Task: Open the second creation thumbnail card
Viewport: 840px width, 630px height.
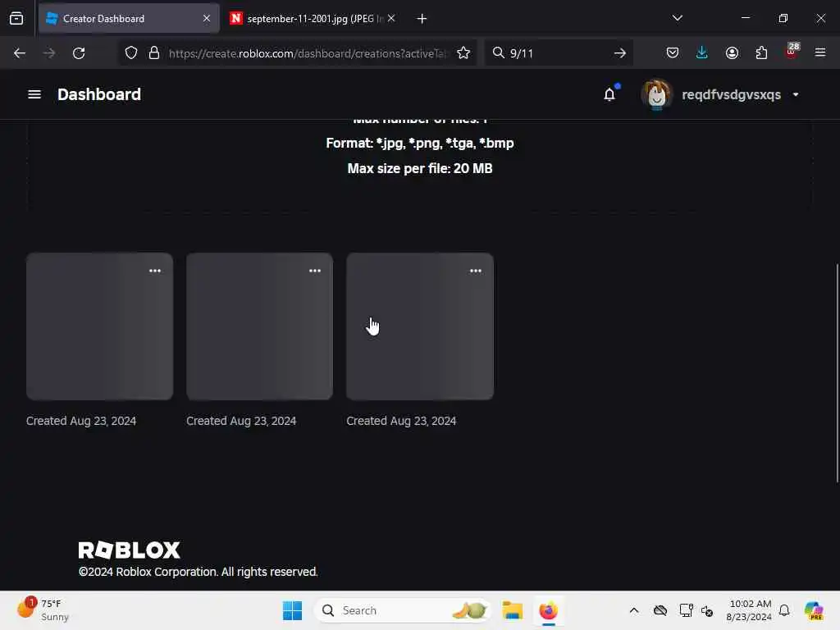Action: point(259,326)
